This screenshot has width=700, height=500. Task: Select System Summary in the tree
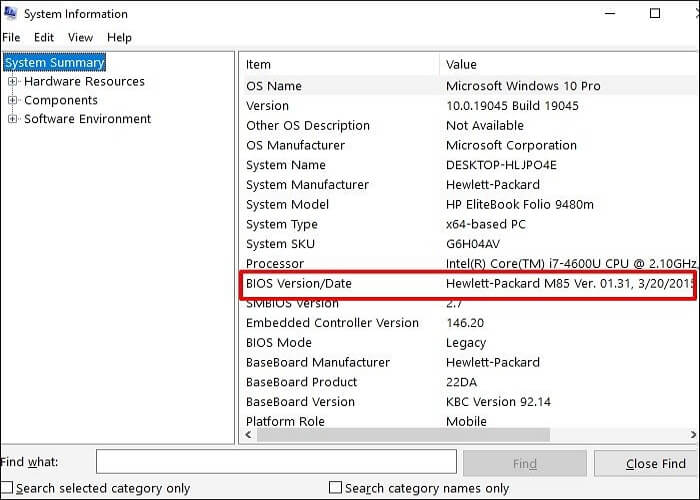click(55, 63)
